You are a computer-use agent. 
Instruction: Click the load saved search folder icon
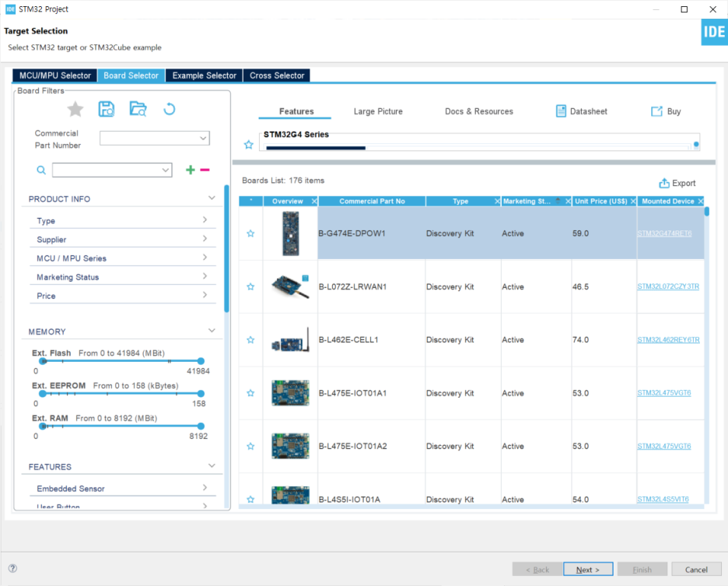click(x=138, y=109)
